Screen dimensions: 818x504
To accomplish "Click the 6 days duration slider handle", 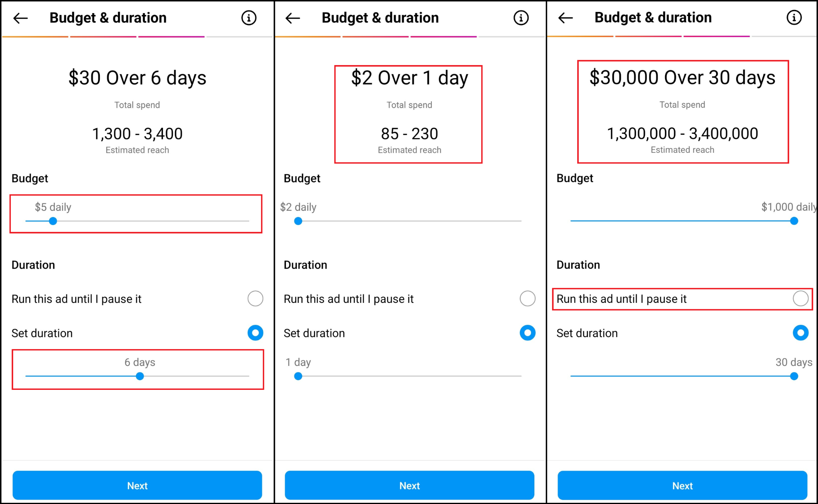I will tap(140, 376).
